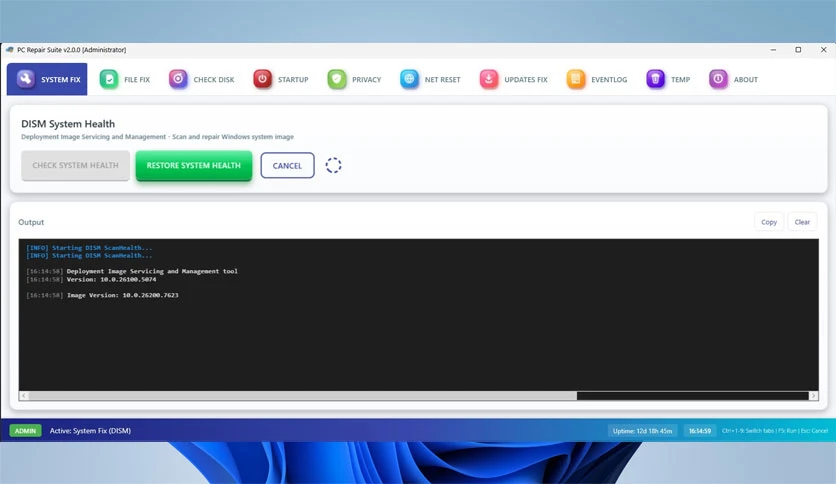Click the Restore System Health button

tap(194, 165)
